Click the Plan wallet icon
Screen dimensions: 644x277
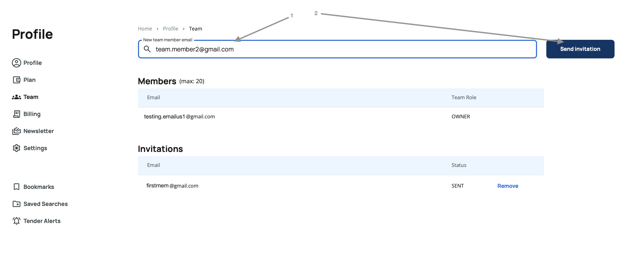(17, 80)
